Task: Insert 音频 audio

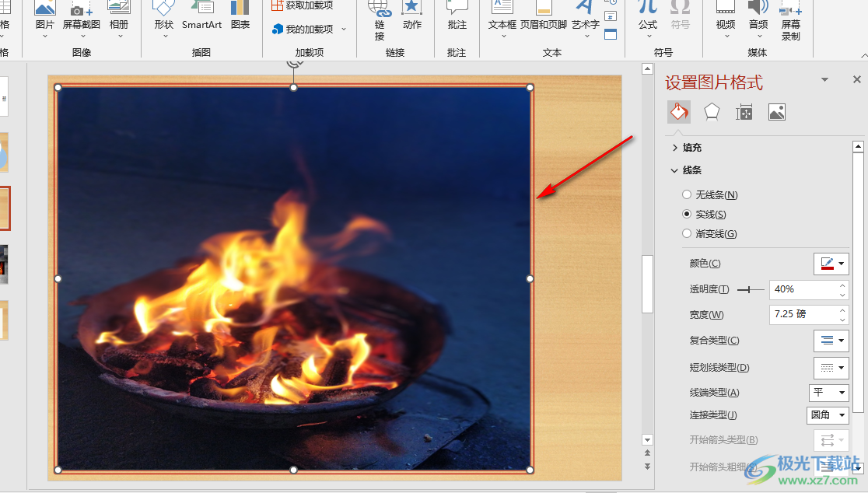Action: click(x=758, y=16)
